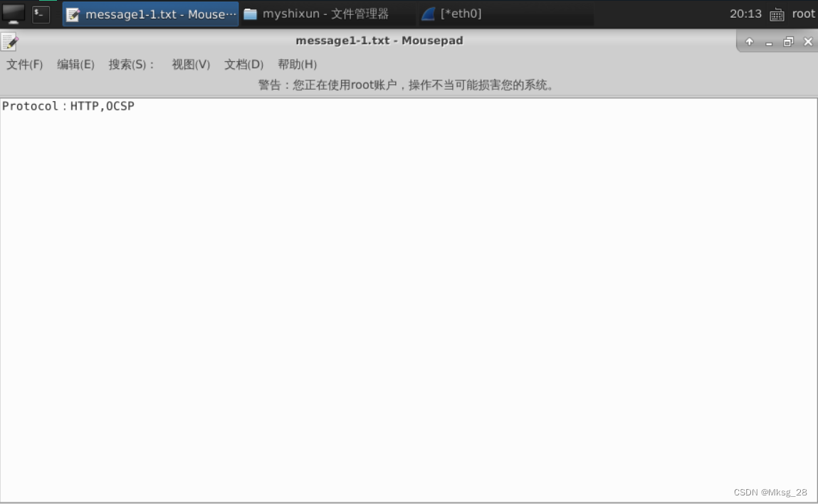Click the root username in the top panel
818x504 pixels.
click(x=803, y=14)
